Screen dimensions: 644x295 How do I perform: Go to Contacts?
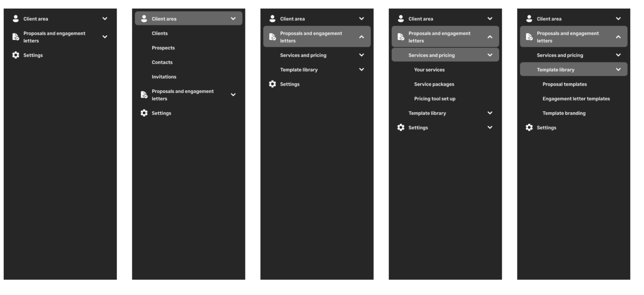[x=162, y=62]
